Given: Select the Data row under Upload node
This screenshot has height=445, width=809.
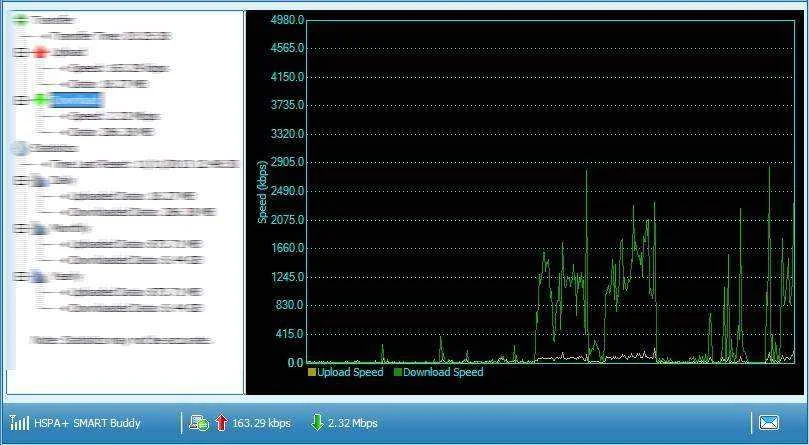Looking at the screenshot, I should [108, 84].
